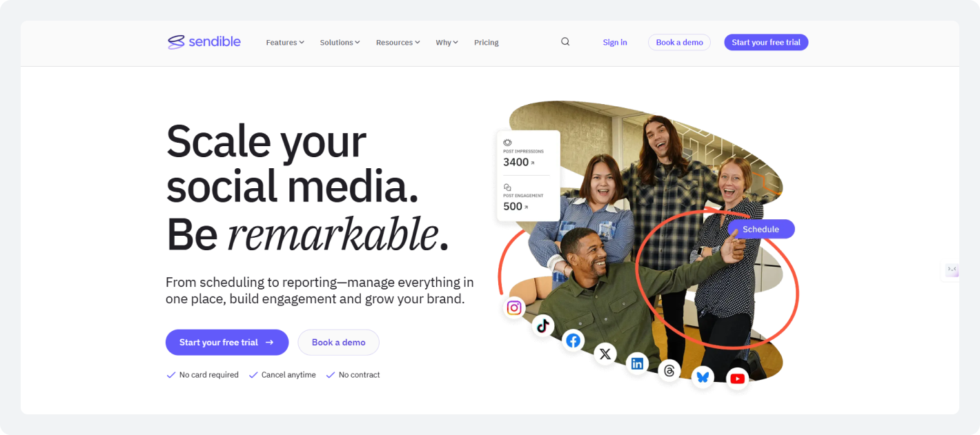
Task: Expand the Resources menu
Action: point(398,43)
